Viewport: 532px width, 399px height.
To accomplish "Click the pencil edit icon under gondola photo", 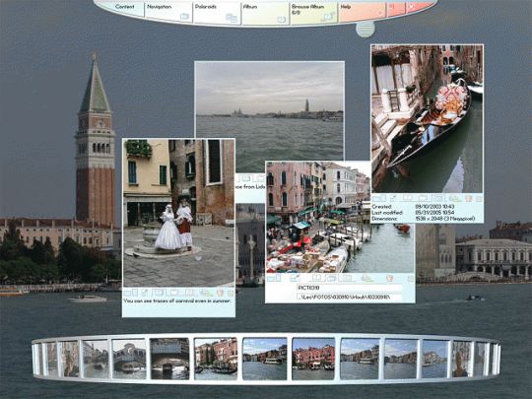I will (x=393, y=198).
